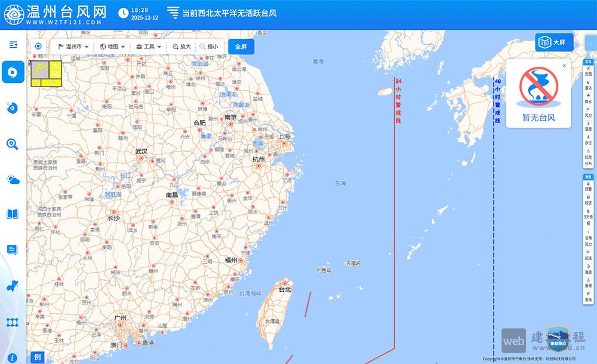Expand the 地图 map type dropdown
The width and height of the screenshot is (597, 364).
point(113,47)
